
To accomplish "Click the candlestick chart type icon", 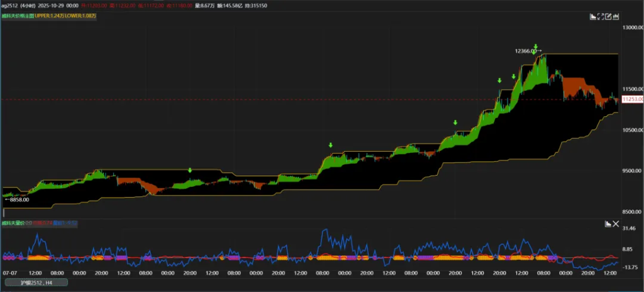I will [x=615, y=17].
